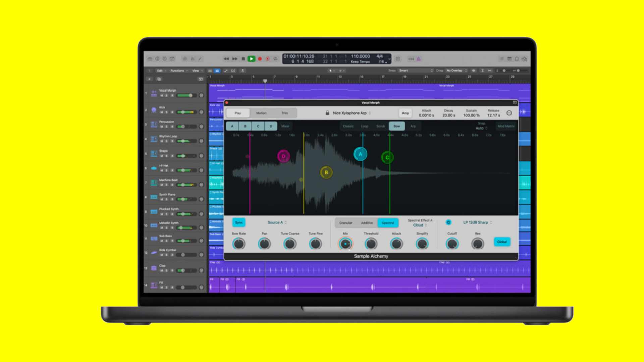Mute the Percussion track
The width and height of the screenshot is (644, 362).
coord(162,127)
